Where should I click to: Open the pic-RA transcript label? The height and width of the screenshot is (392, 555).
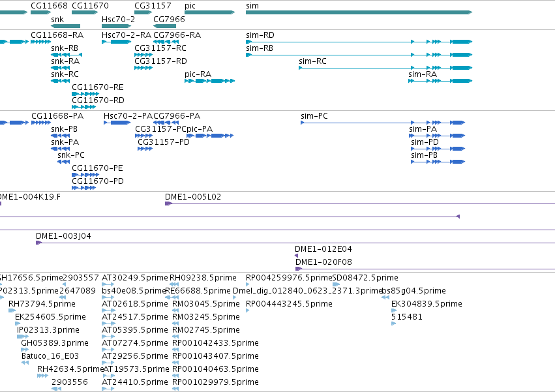click(198, 74)
